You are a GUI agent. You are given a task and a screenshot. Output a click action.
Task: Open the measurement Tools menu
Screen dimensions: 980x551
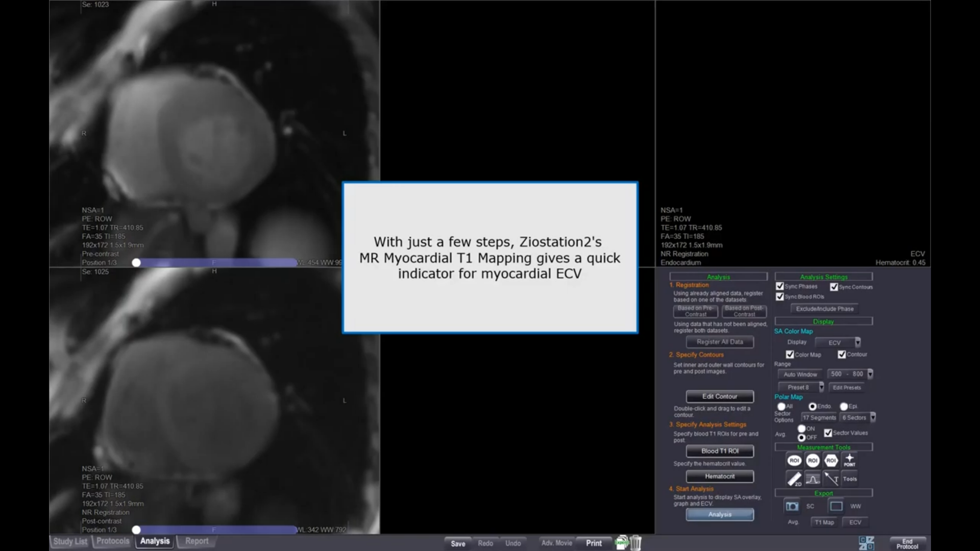coord(850,479)
